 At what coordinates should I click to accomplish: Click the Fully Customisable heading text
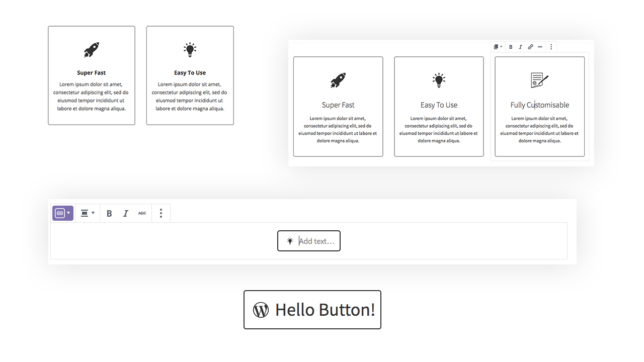pyautogui.click(x=539, y=105)
